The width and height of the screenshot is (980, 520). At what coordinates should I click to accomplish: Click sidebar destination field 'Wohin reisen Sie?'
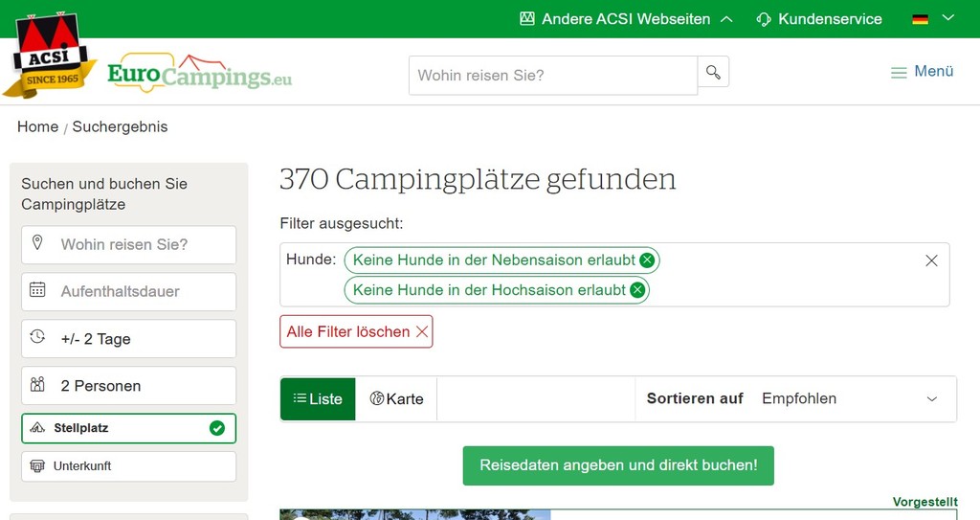129,244
